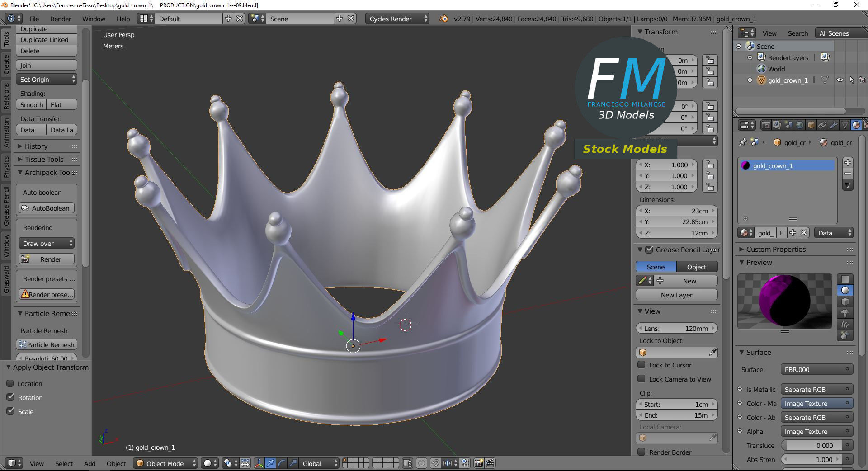Open the Cycles Render engine dropdown

point(397,19)
